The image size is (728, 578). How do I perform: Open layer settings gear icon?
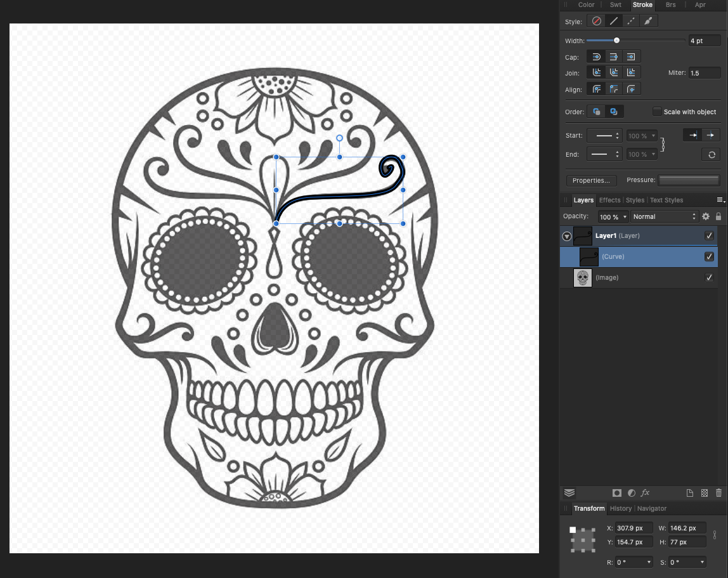coord(705,216)
